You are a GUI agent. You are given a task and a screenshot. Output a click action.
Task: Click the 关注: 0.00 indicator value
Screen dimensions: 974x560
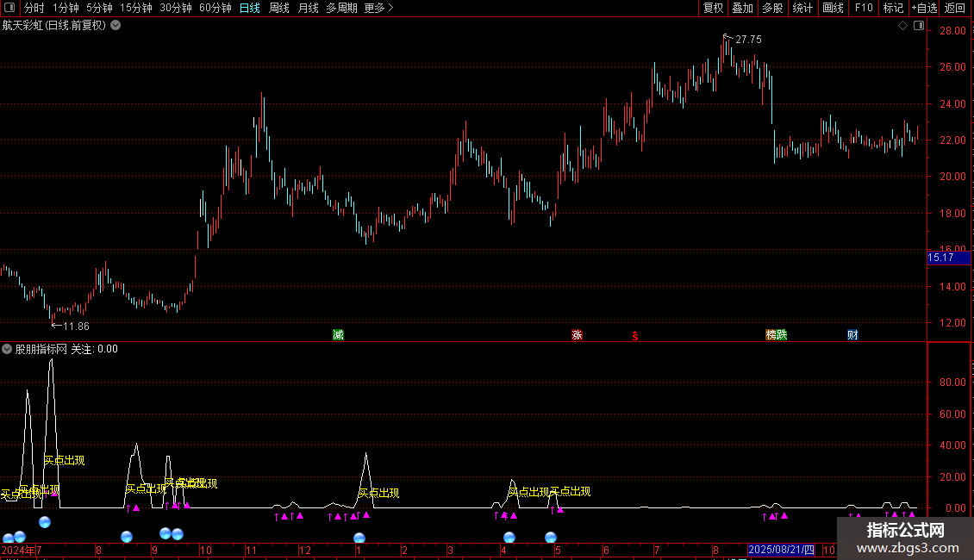pyautogui.click(x=94, y=349)
